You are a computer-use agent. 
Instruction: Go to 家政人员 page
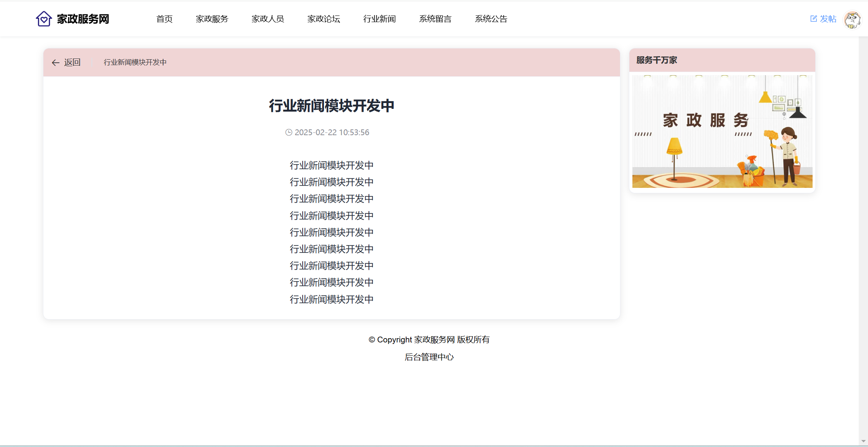268,19
